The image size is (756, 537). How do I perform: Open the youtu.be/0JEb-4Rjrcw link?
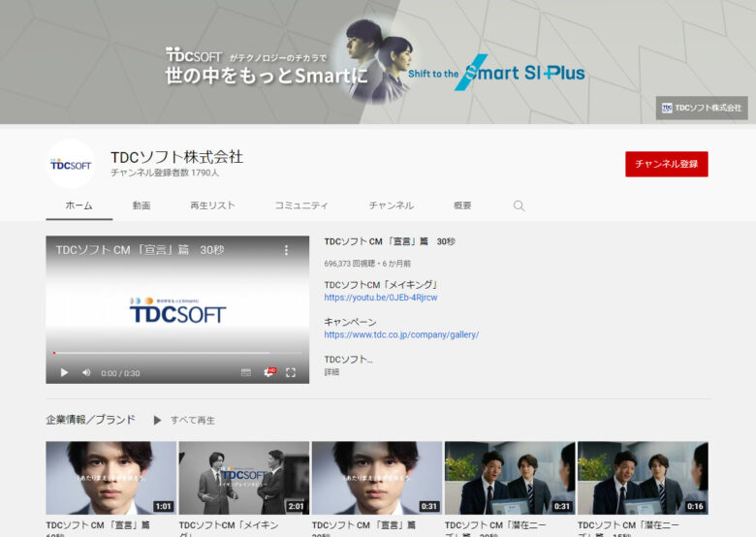point(380,298)
